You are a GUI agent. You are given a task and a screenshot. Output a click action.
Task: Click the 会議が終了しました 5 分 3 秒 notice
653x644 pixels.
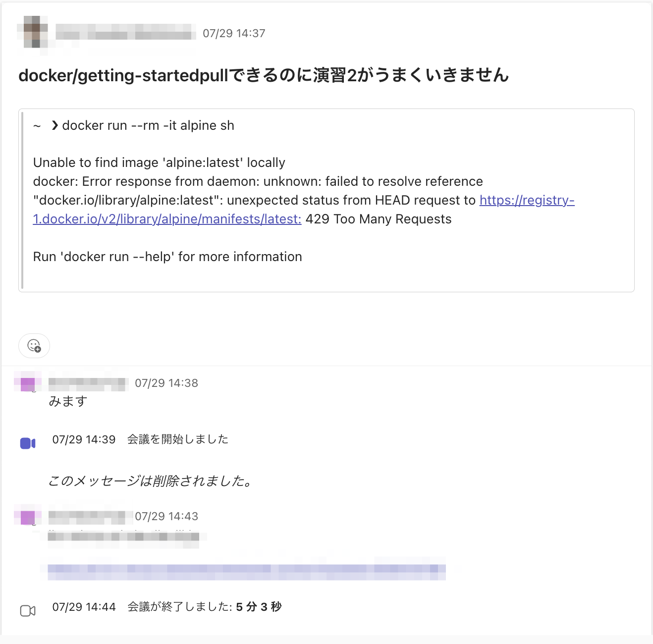(205, 607)
